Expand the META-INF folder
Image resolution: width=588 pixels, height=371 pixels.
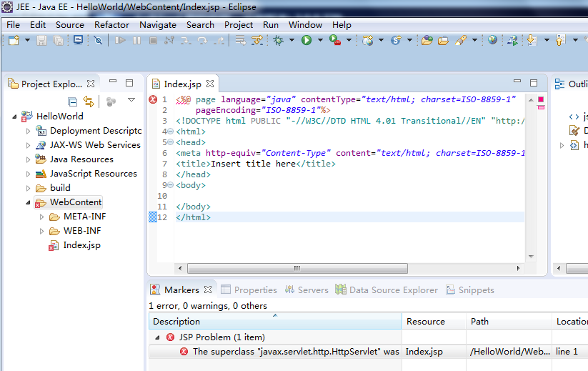click(41, 217)
